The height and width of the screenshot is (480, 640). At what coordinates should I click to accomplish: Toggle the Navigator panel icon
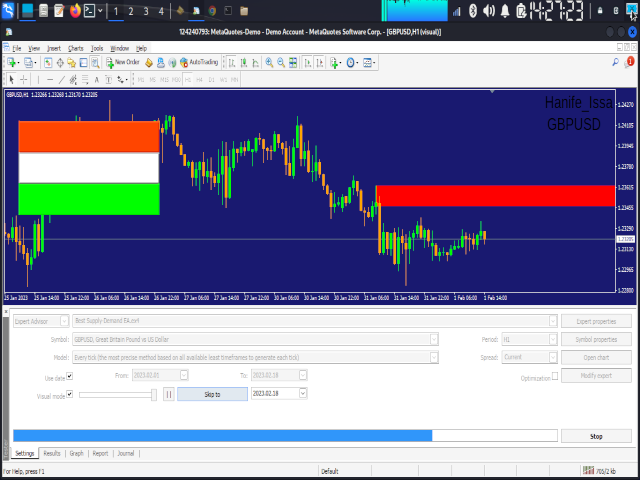71,62
